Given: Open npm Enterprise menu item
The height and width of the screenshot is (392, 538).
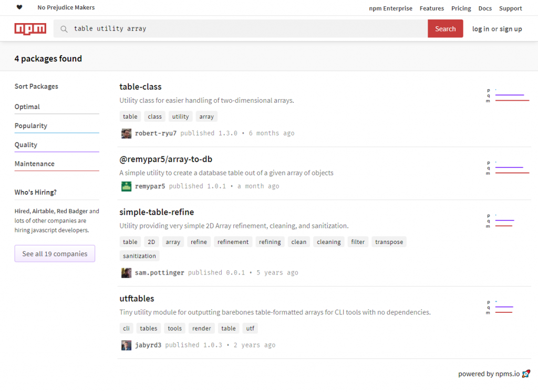Looking at the screenshot, I should (390, 8).
